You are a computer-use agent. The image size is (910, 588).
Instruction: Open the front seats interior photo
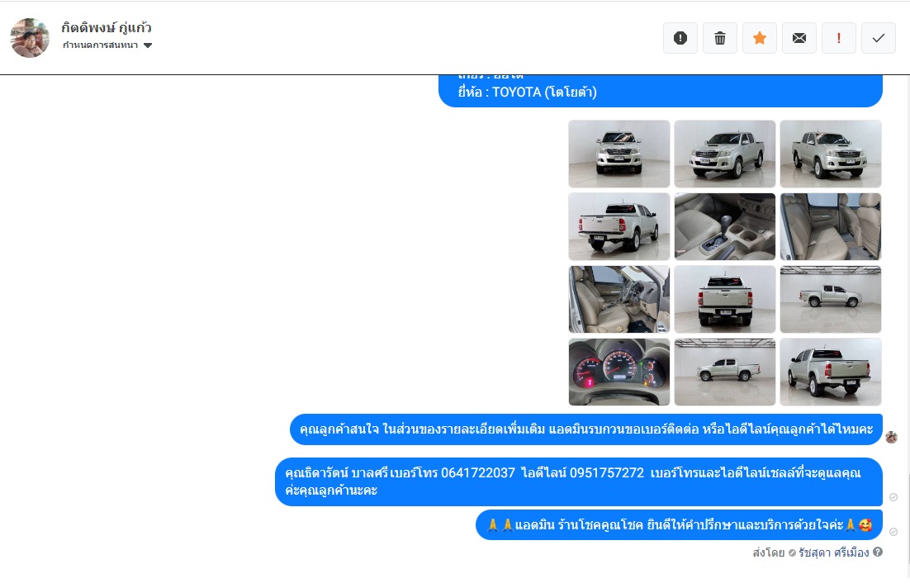click(x=619, y=300)
